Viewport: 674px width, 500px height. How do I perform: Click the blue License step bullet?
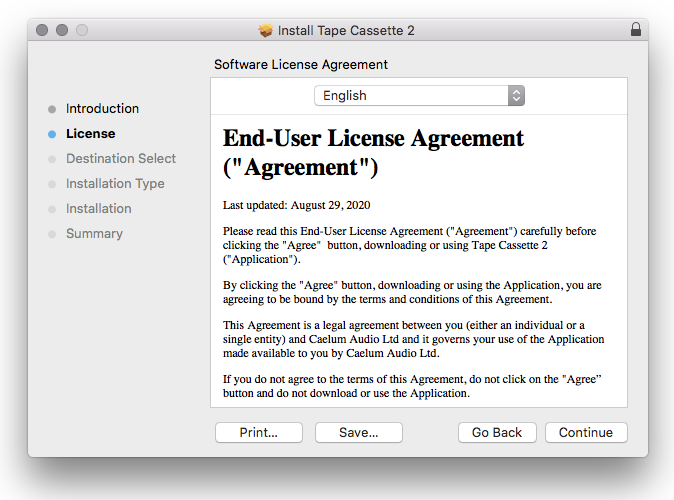click(x=52, y=134)
